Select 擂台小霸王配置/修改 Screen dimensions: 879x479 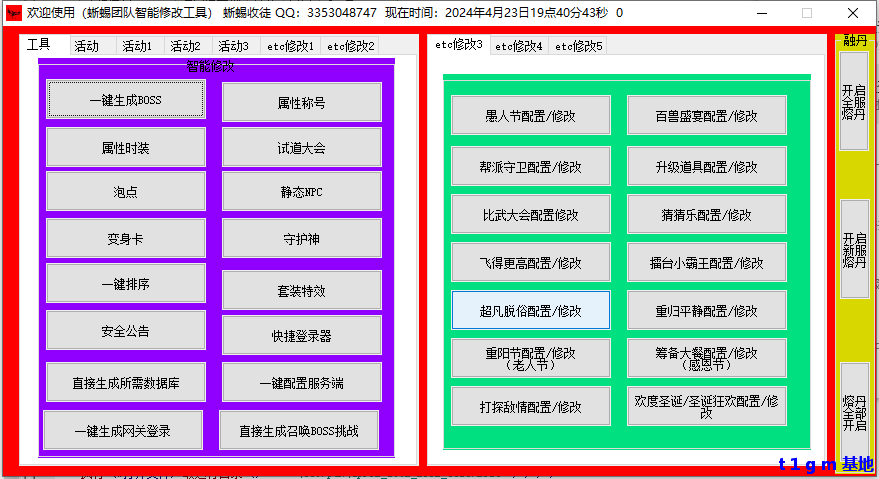tap(706, 263)
